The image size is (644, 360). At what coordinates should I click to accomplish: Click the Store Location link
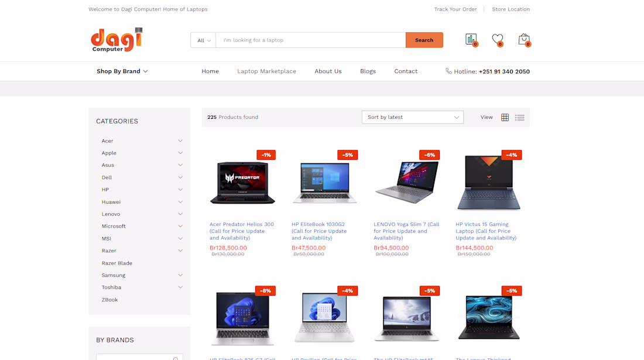click(511, 9)
